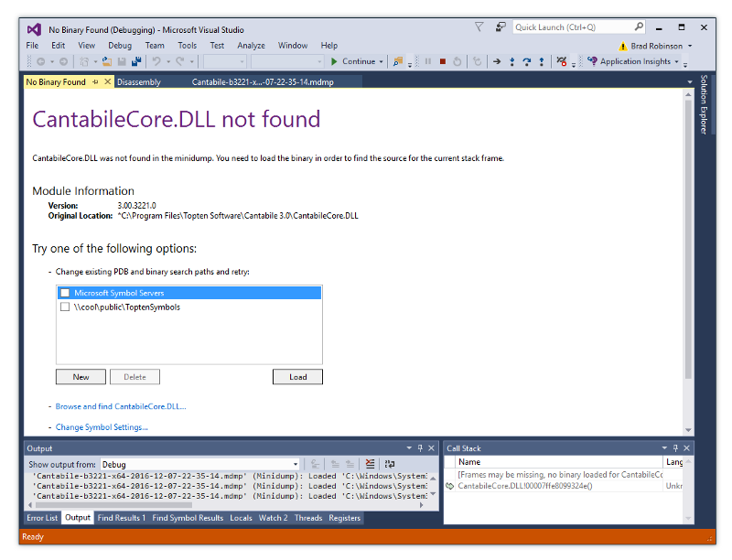This screenshot has height=560, width=732.
Task: Open the Debug menu
Action: [x=120, y=45]
